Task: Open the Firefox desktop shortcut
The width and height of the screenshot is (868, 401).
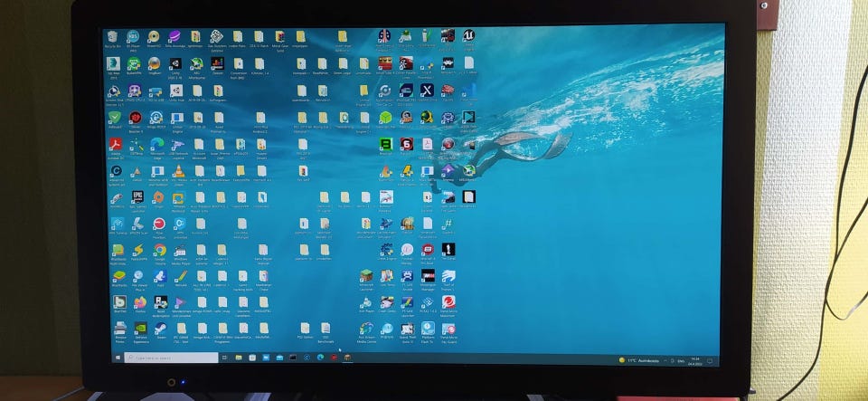Action: click(x=140, y=303)
